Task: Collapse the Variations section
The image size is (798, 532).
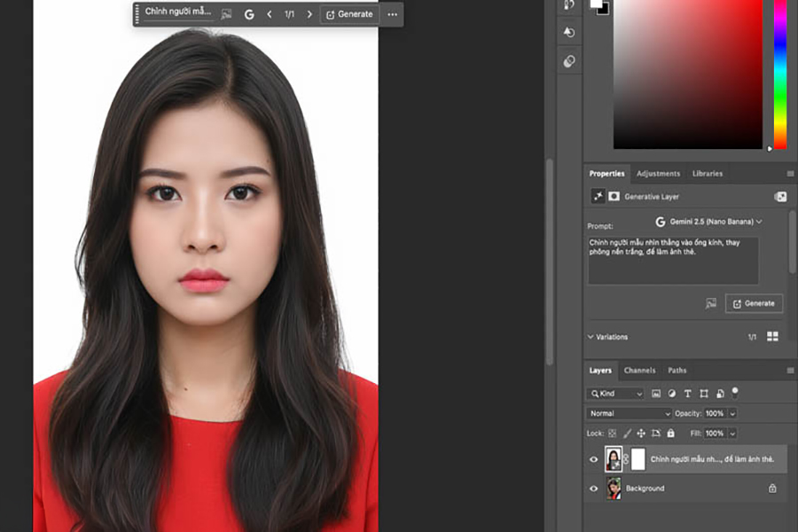Action: coord(591,337)
